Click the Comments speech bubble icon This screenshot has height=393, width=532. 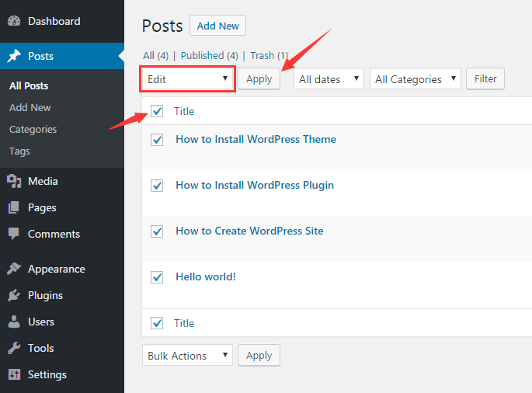pyautogui.click(x=14, y=234)
